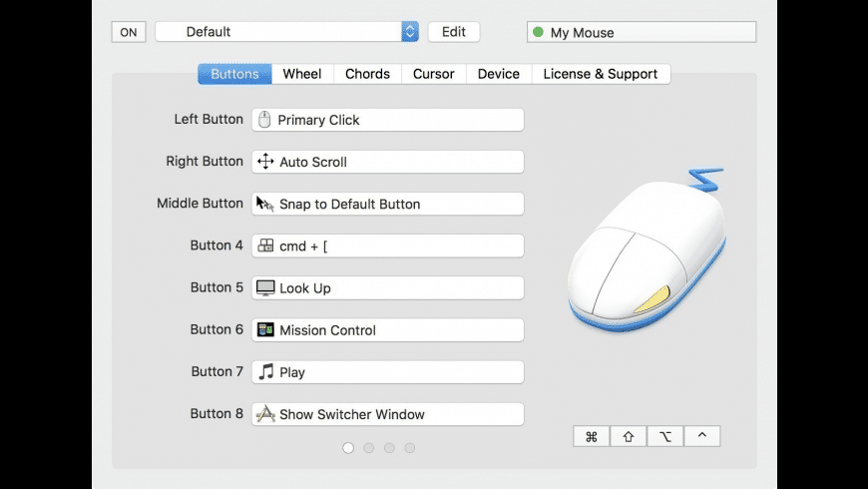Open the Left Button action dropdown

point(388,120)
